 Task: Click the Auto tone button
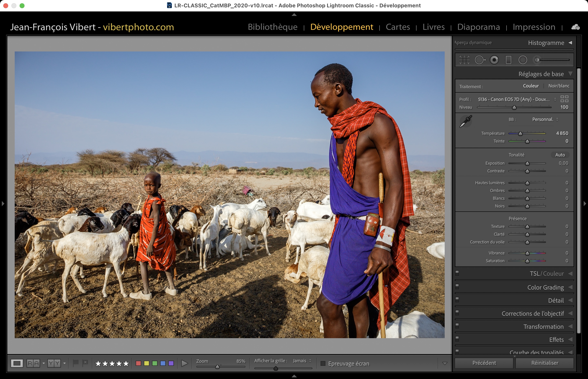[x=560, y=155]
